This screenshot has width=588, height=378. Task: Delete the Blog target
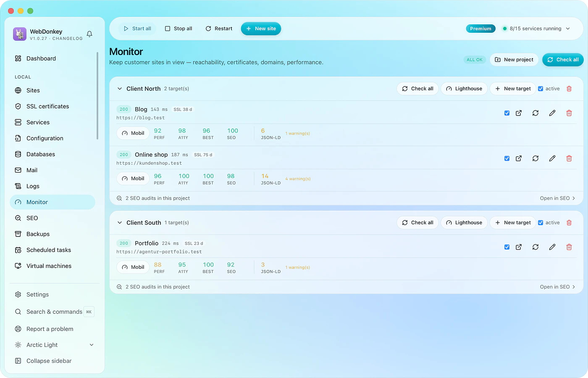569,113
